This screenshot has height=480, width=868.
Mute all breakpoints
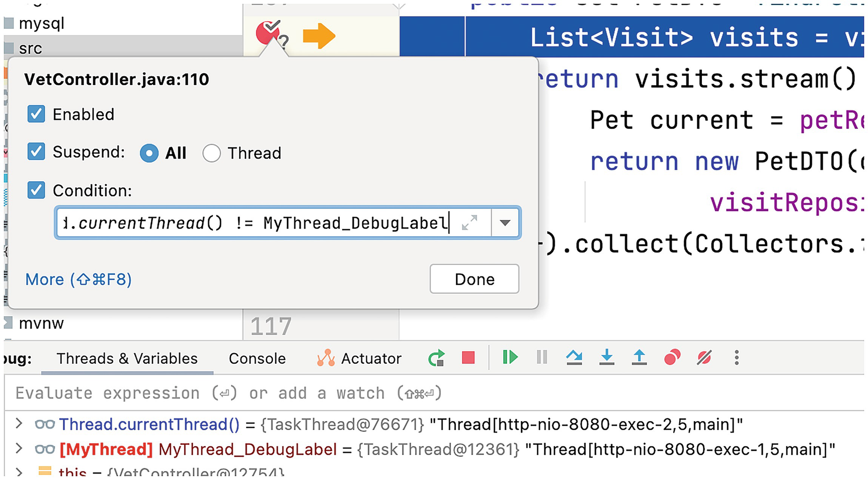704,358
